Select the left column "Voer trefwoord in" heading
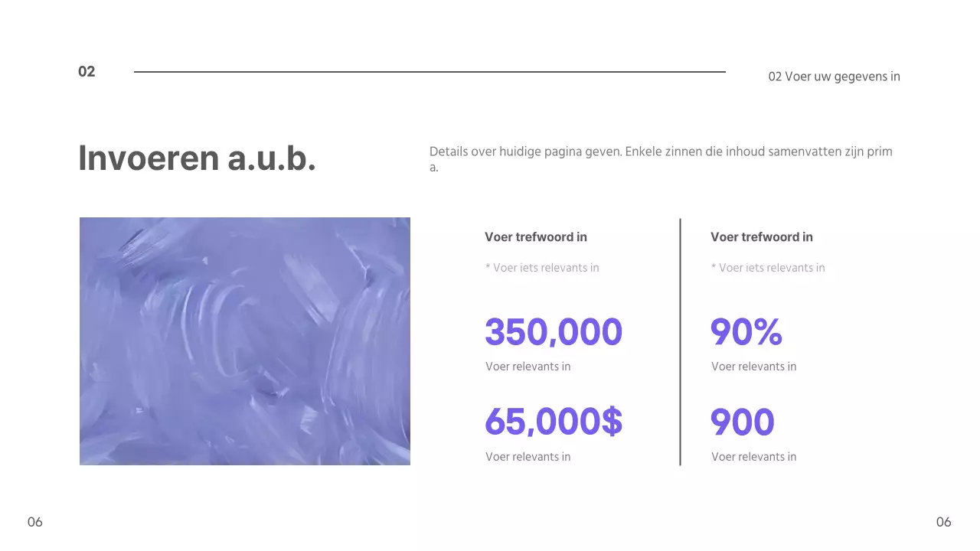The height and width of the screenshot is (551, 980). coord(536,237)
